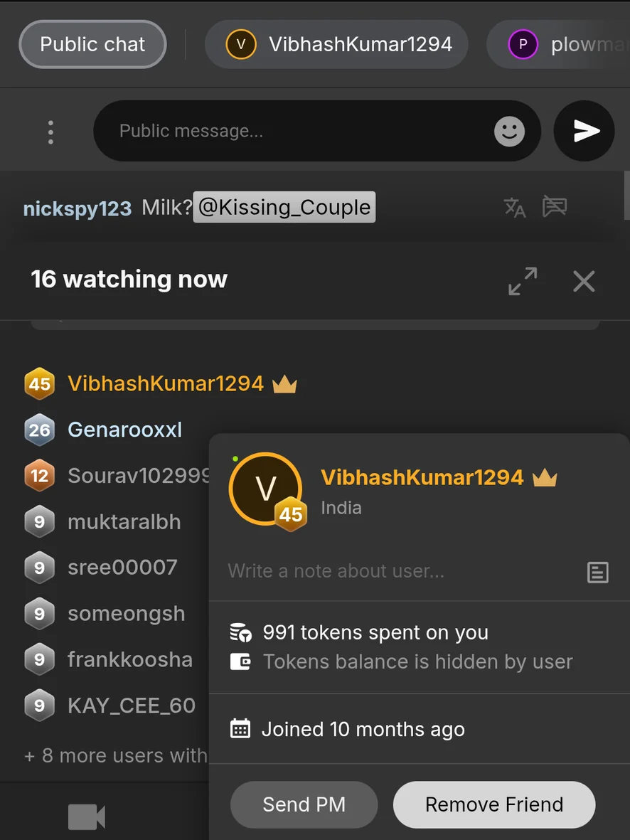Open the plowma chat tab

point(562,45)
